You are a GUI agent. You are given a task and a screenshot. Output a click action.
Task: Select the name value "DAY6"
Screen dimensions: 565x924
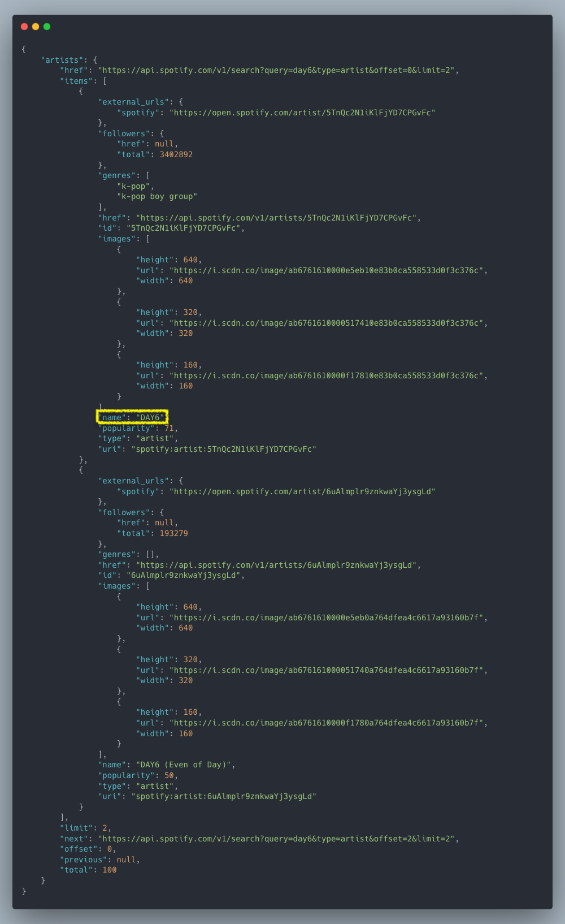click(x=150, y=418)
